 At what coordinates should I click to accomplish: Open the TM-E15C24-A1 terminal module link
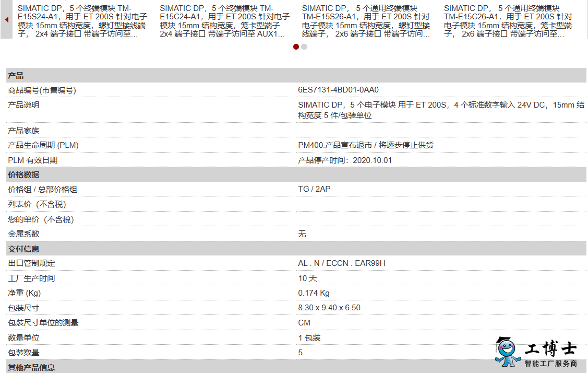[x=225, y=21]
